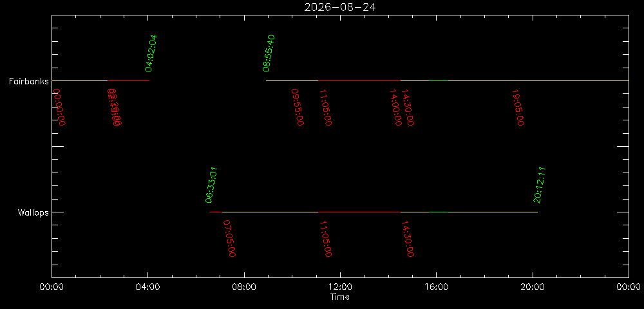Select the red 14:30:00 Wallops label
Viewport: 644px width, 309px height.
tap(408, 238)
